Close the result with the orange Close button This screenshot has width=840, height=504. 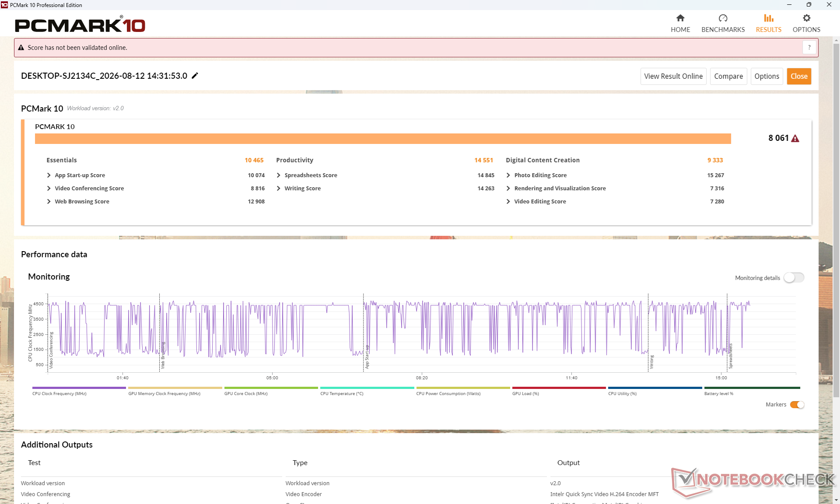click(x=799, y=76)
